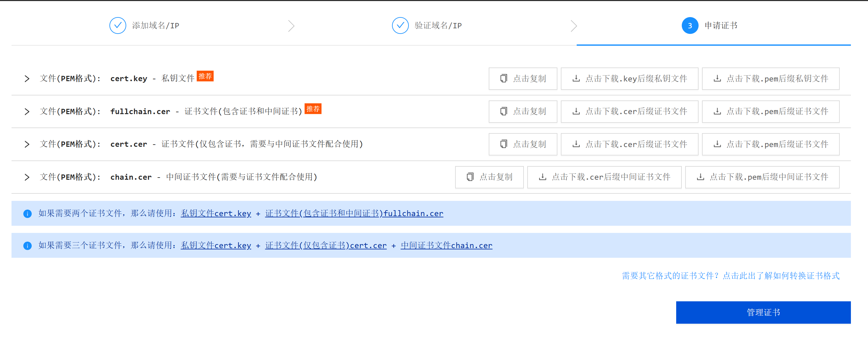The image size is (868, 352).
Task: Click the info icon in three-file notice
Action: [x=27, y=245]
